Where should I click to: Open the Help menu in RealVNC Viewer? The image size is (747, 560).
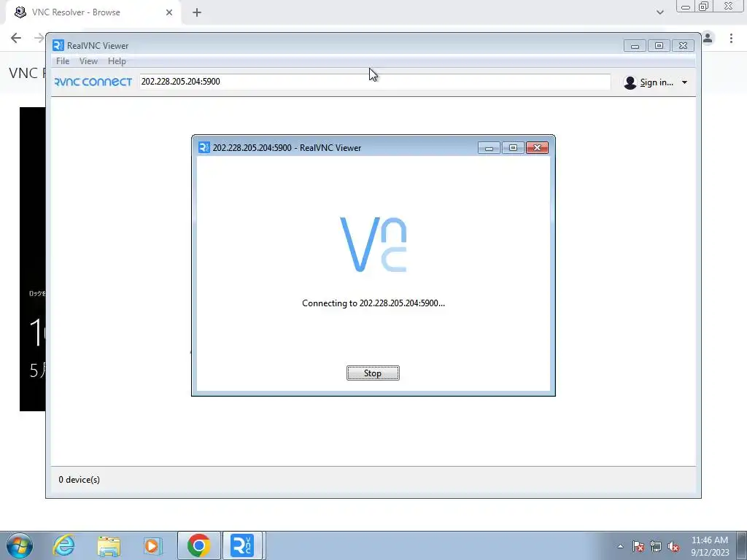(117, 61)
